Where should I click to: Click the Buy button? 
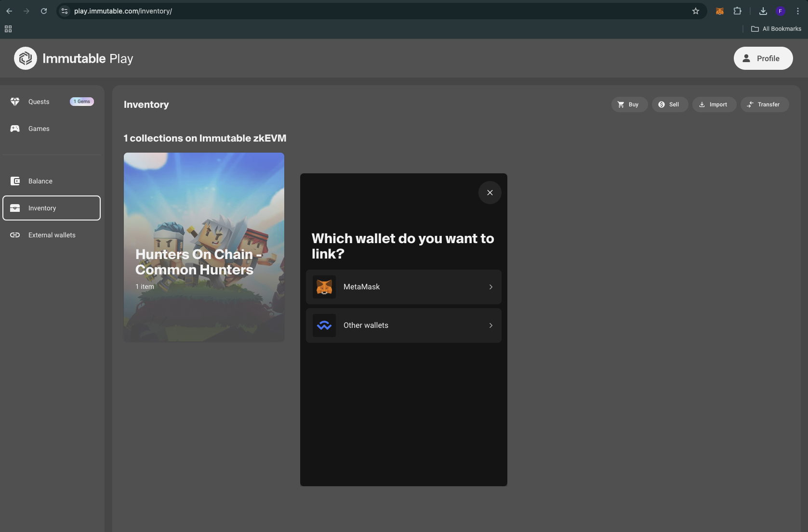pos(629,104)
